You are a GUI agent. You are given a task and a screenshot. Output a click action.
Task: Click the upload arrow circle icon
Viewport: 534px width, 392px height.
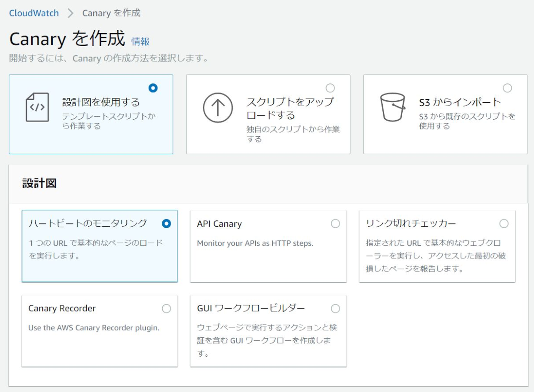coord(218,108)
